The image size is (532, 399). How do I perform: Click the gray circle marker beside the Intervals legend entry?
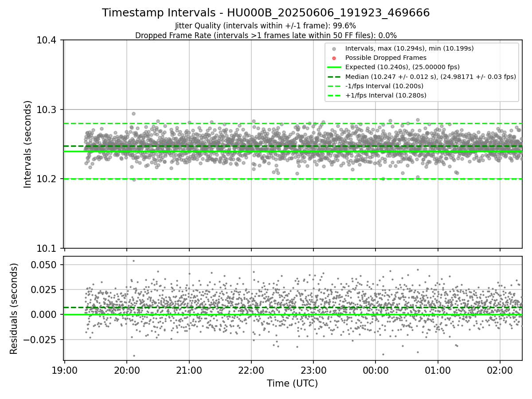(x=334, y=49)
